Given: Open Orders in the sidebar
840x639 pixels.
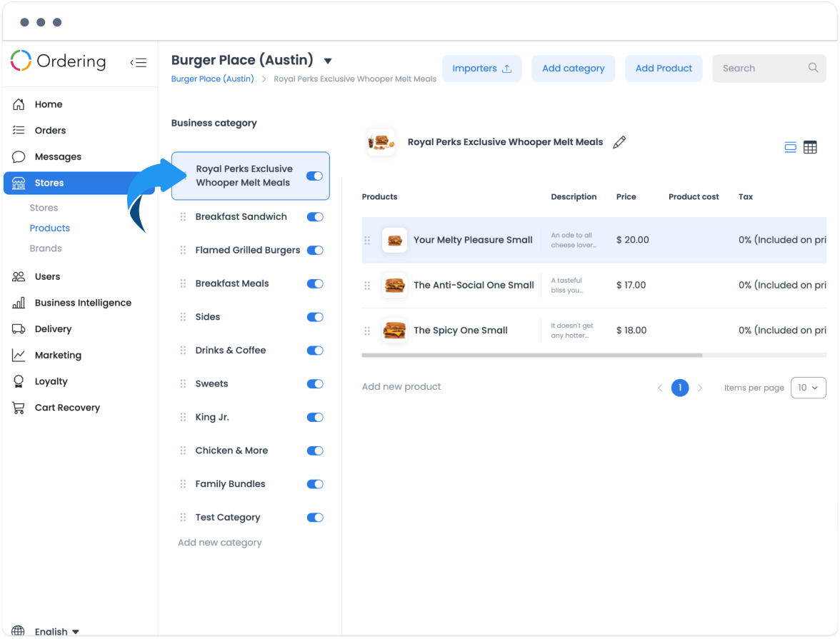Looking at the screenshot, I should [x=50, y=131].
